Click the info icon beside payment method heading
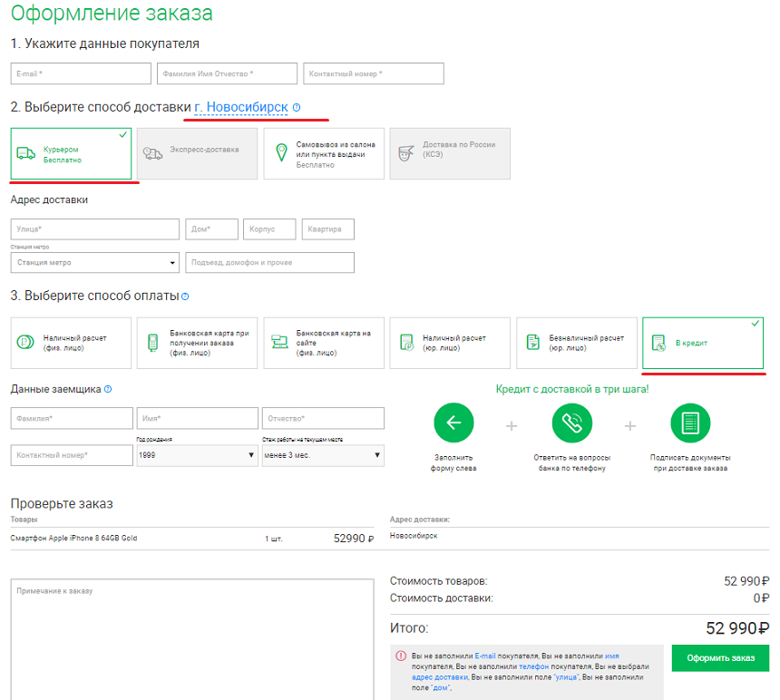The height and width of the screenshot is (700, 780). [x=185, y=297]
